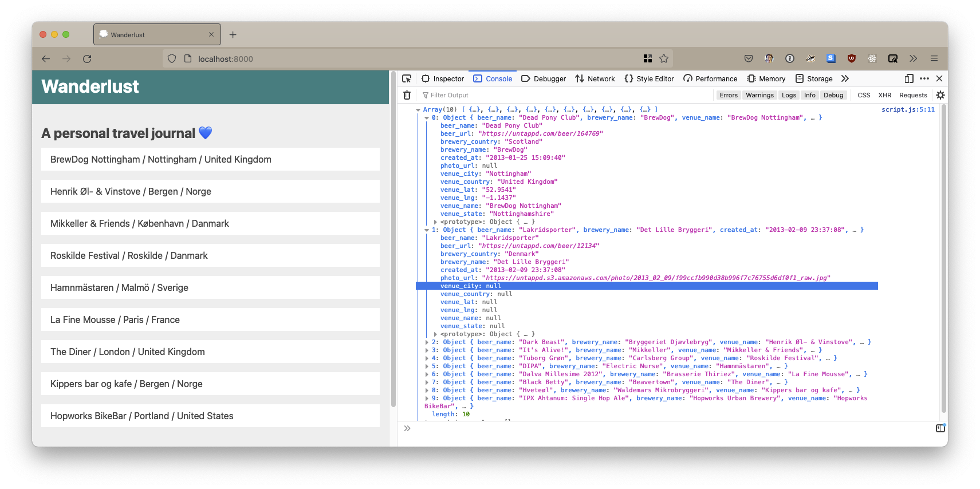Close the Wanderlust tab
The height and width of the screenshot is (489, 980).
pyautogui.click(x=211, y=34)
